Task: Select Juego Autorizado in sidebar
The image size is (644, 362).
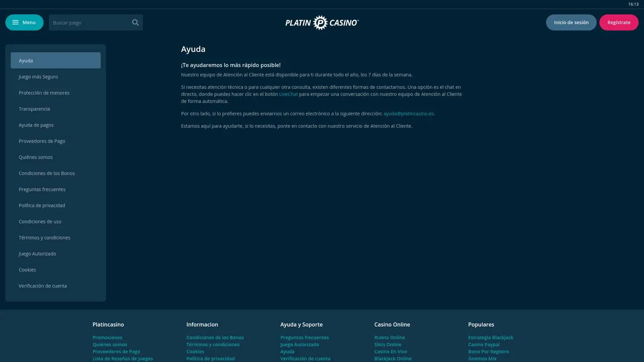Action: click(x=55, y=253)
